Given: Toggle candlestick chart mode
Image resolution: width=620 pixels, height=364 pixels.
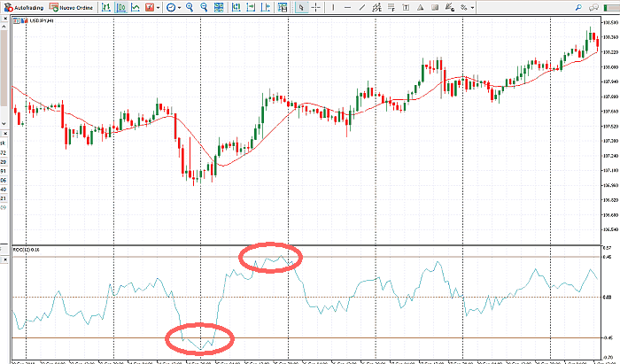Looking at the screenshot, I should pos(119,7).
